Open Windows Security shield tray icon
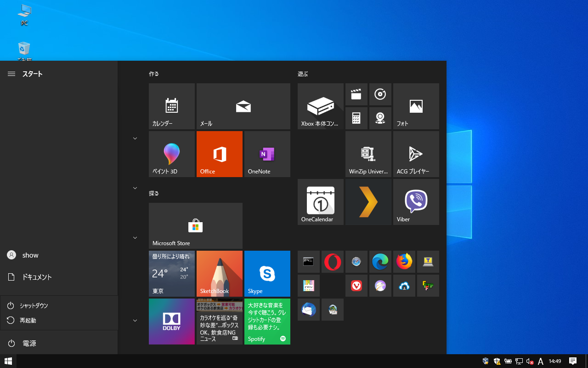The image size is (588, 368). pyautogui.click(x=497, y=361)
